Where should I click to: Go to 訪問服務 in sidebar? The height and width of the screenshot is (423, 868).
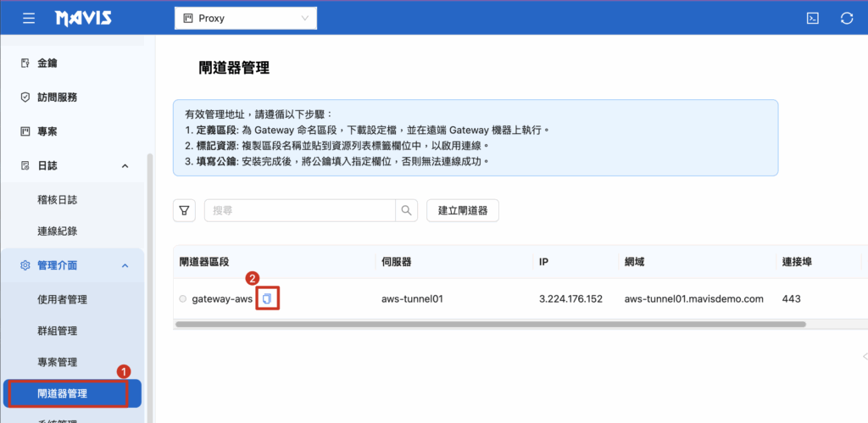(57, 97)
